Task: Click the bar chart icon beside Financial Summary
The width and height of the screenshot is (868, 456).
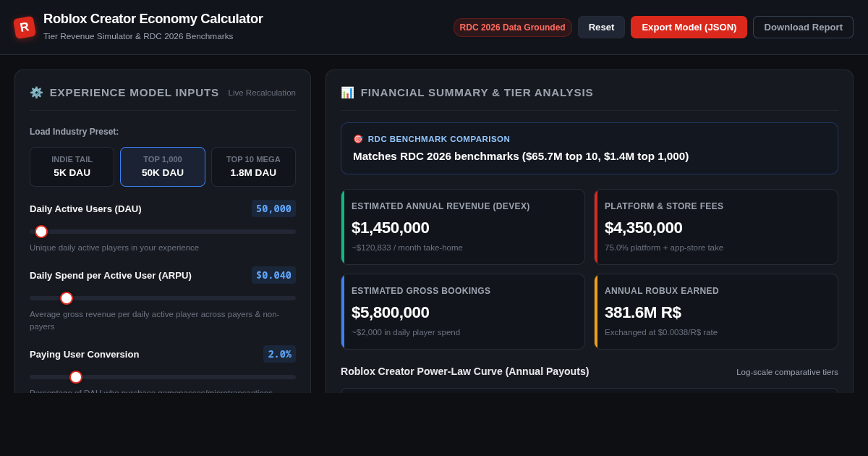Action: pyautogui.click(x=347, y=93)
